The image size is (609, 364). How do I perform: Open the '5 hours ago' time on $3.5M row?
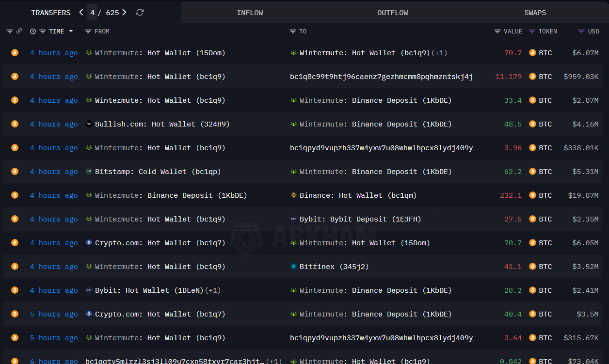54,314
